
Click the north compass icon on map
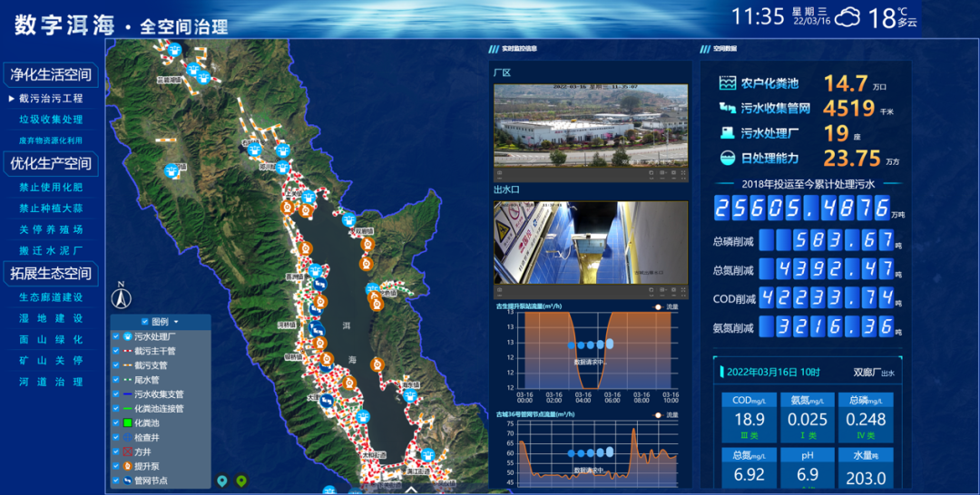(122, 296)
